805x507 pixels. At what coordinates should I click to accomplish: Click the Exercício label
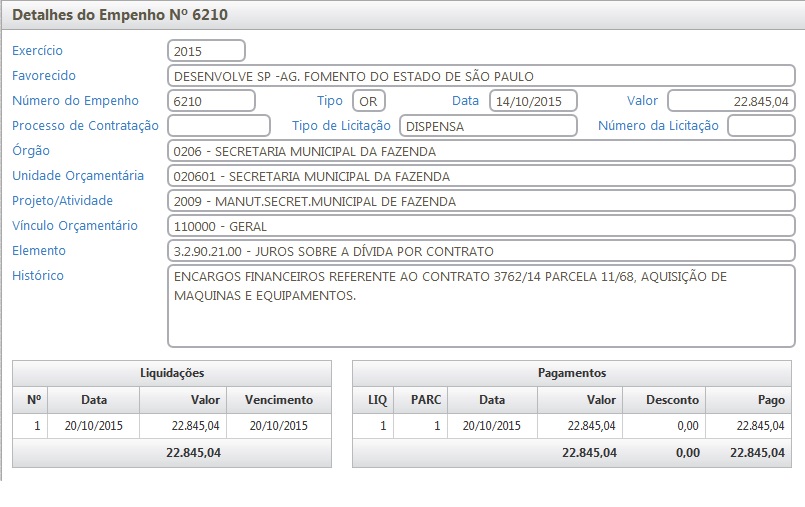click(x=37, y=50)
